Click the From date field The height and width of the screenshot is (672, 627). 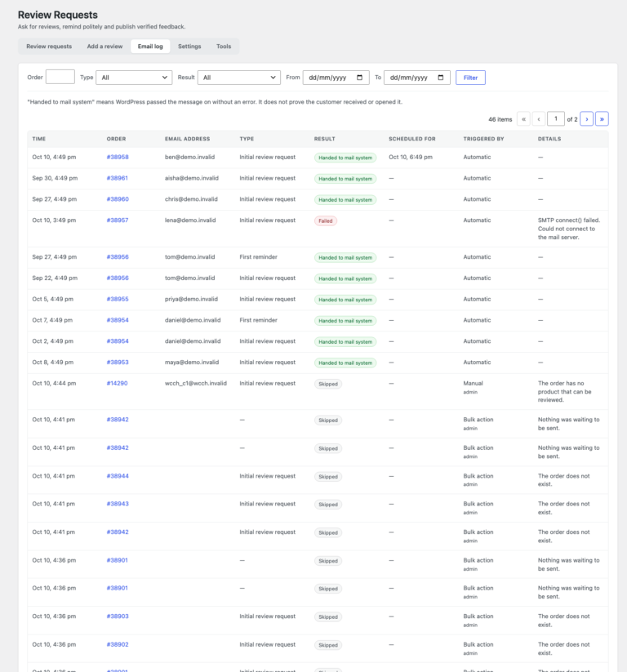336,78
